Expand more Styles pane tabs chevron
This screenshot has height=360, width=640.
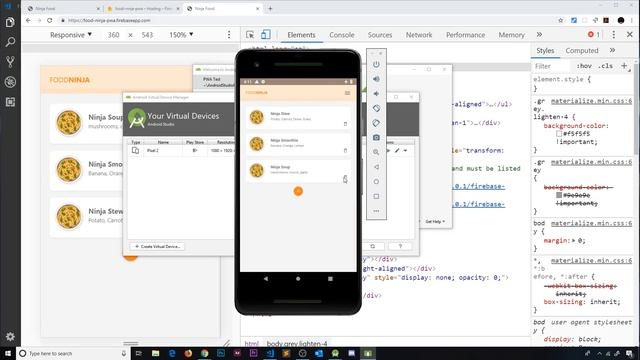[x=612, y=50]
